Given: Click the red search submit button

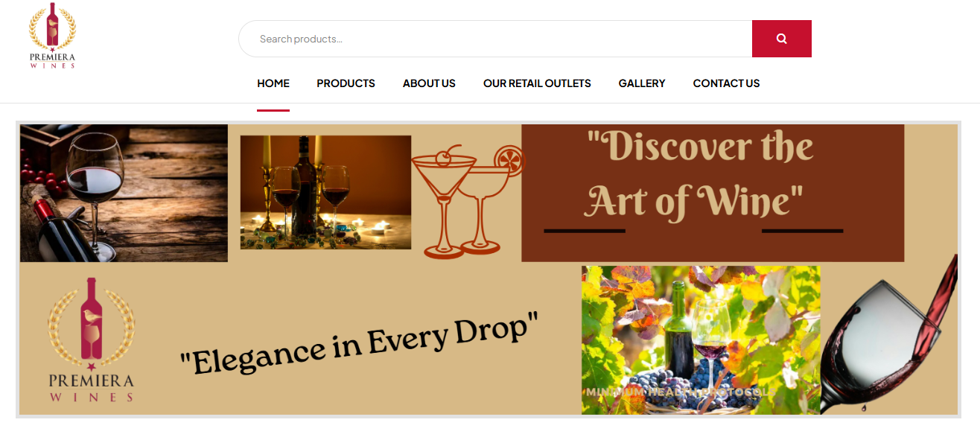Looking at the screenshot, I should pyautogui.click(x=782, y=39).
